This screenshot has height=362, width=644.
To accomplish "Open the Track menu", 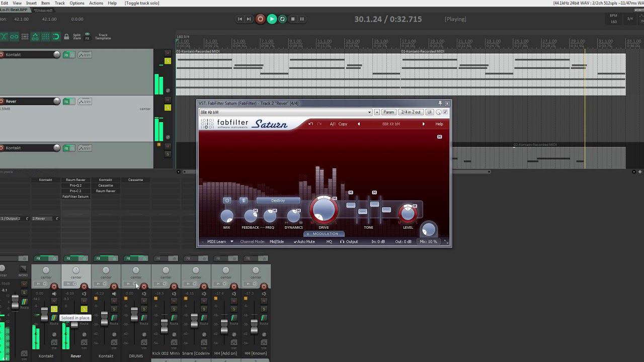I will [60, 3].
